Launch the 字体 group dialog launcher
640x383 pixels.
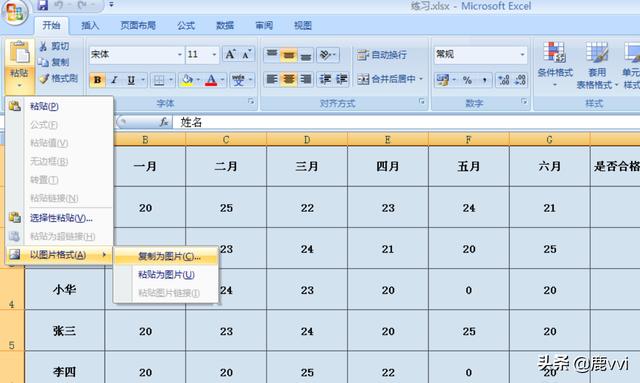pyautogui.click(x=251, y=101)
